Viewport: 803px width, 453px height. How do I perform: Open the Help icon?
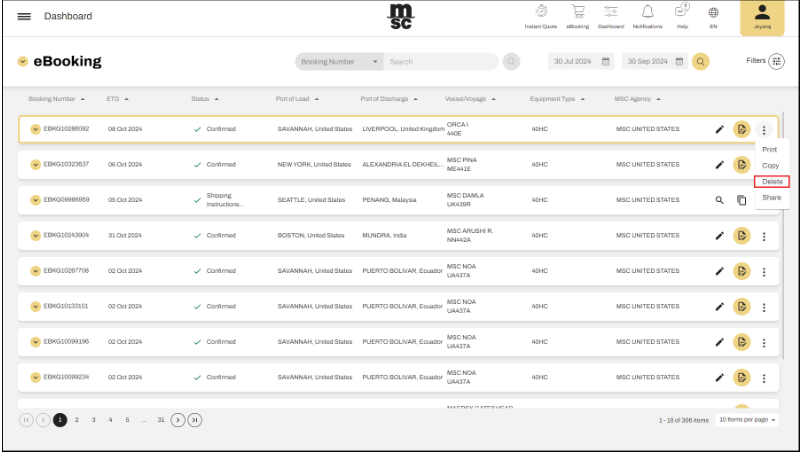682,16
